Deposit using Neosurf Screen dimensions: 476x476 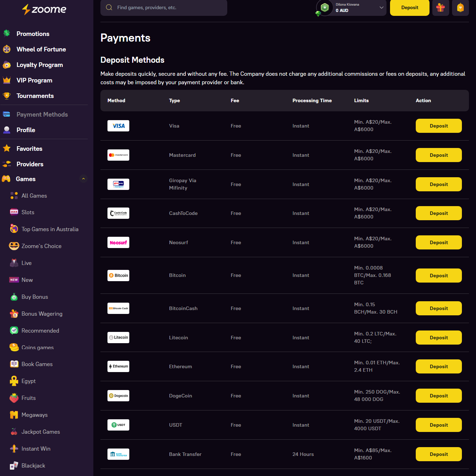point(439,242)
